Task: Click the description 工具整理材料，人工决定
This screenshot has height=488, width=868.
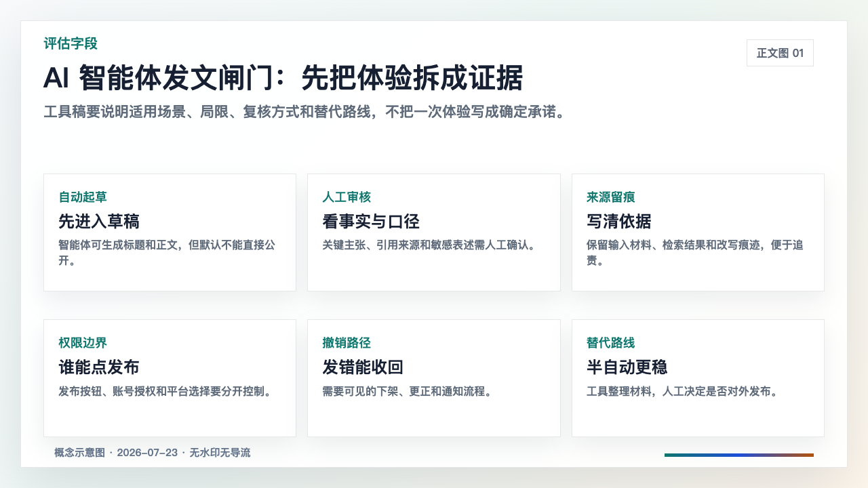Action: (x=682, y=391)
